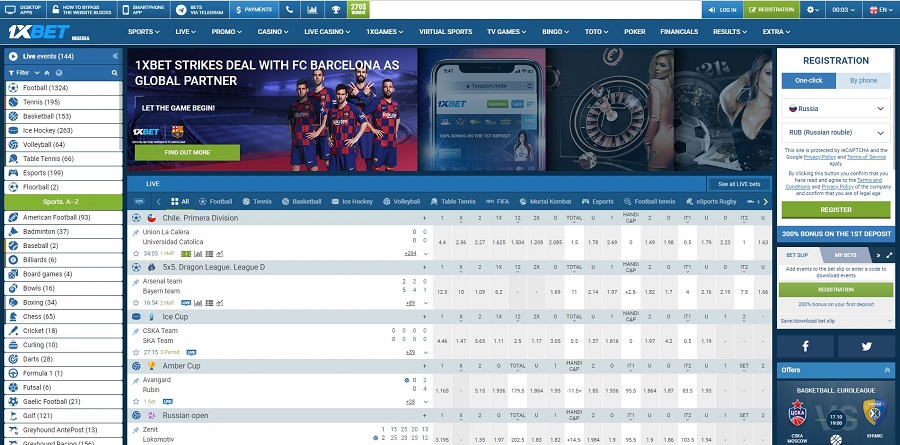Open the table icon in Arsenal team row

click(209, 303)
